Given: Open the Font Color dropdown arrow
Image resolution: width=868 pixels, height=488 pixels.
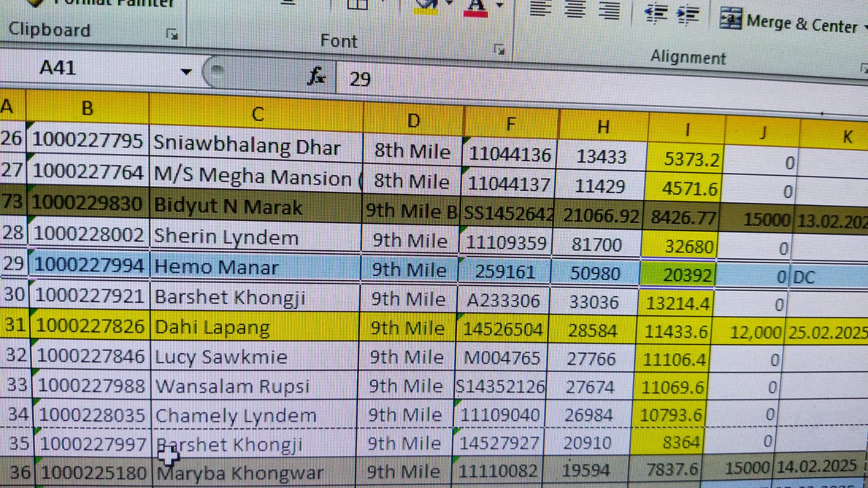Looking at the screenshot, I should tap(500, 5).
